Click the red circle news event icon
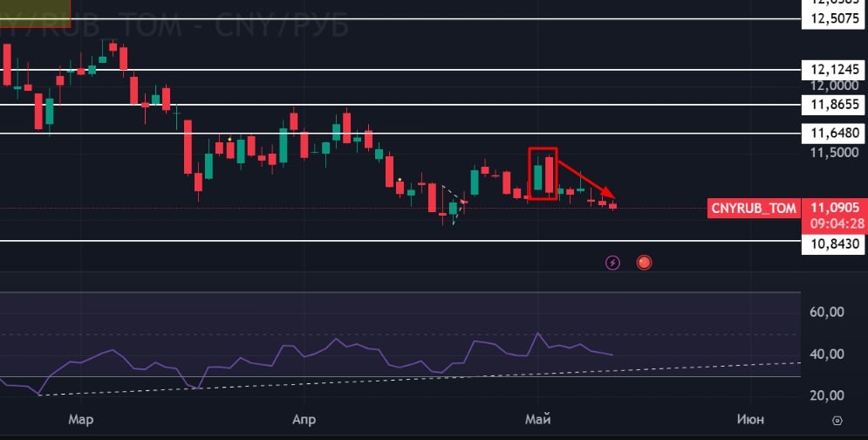 point(644,262)
